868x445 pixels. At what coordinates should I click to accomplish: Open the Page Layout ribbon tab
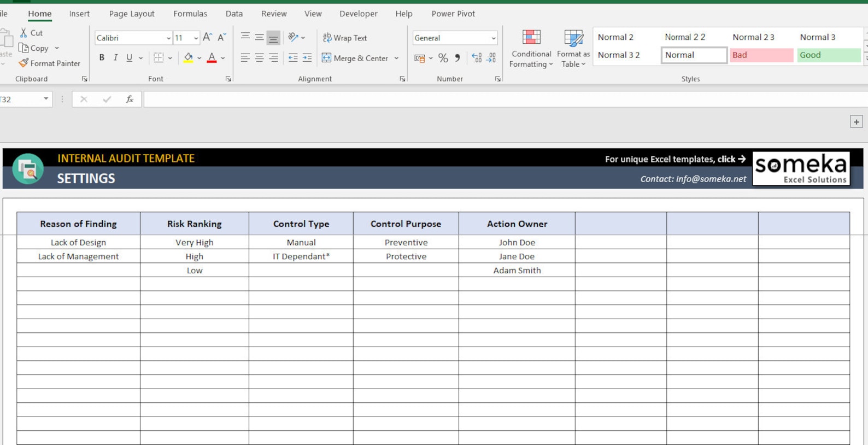click(x=132, y=14)
